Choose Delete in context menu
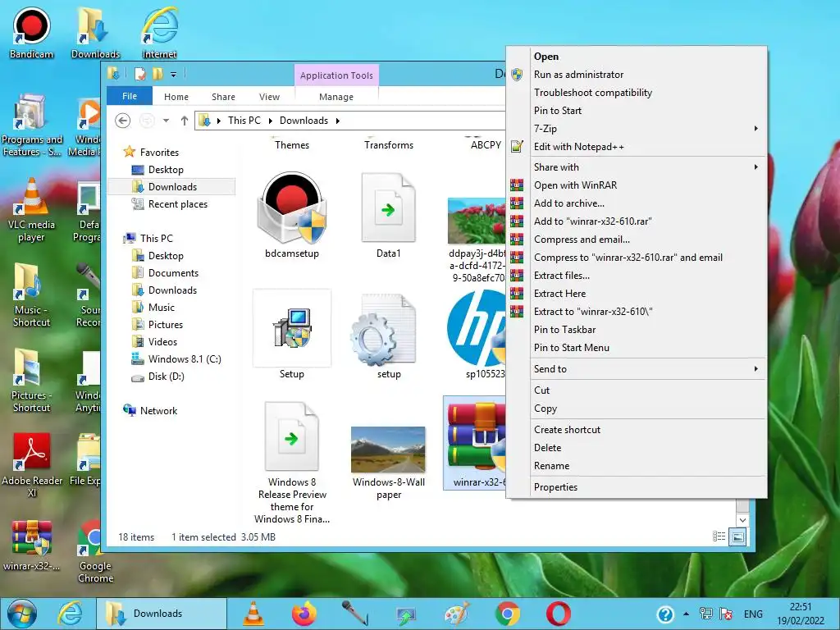 (x=637, y=448)
